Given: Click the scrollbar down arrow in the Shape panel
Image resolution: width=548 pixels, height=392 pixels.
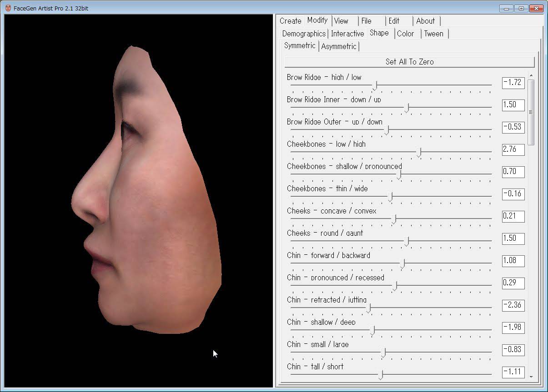Looking at the screenshot, I should 531,376.
